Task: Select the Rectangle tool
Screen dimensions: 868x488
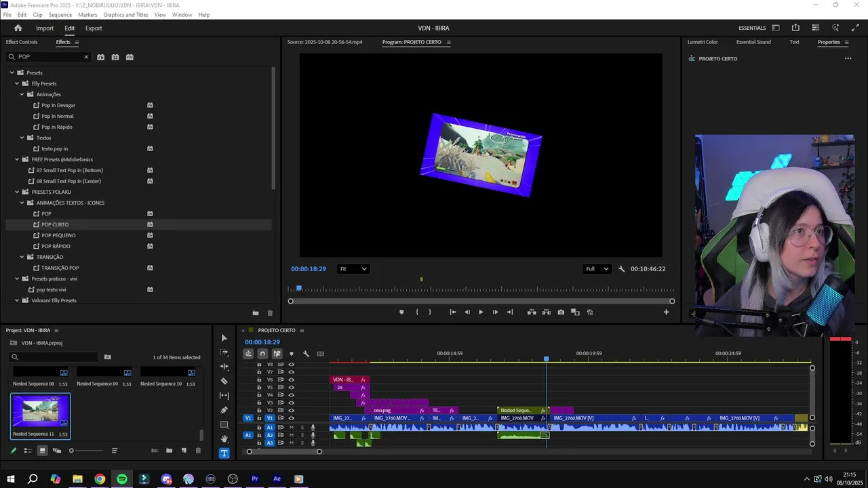Action: coord(224,424)
